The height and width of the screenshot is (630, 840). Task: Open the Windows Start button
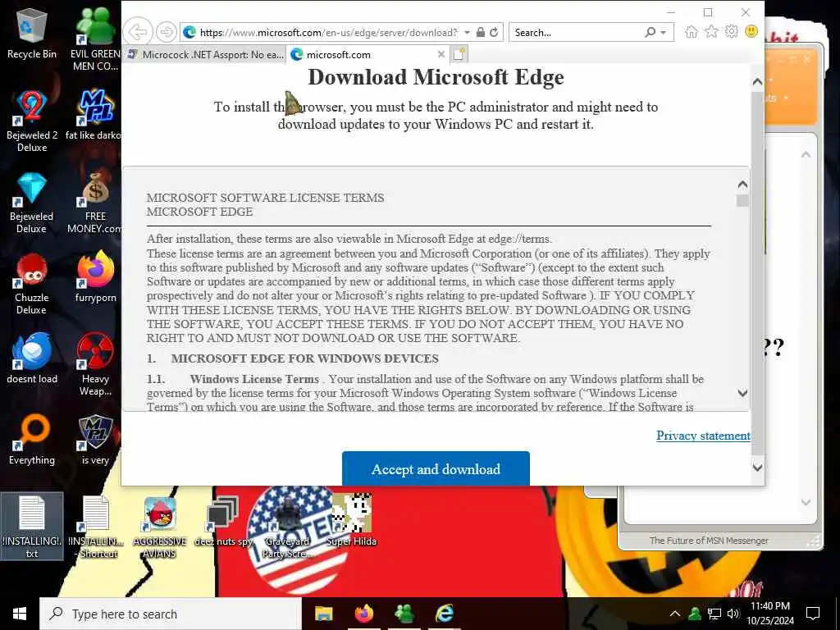[x=20, y=614]
